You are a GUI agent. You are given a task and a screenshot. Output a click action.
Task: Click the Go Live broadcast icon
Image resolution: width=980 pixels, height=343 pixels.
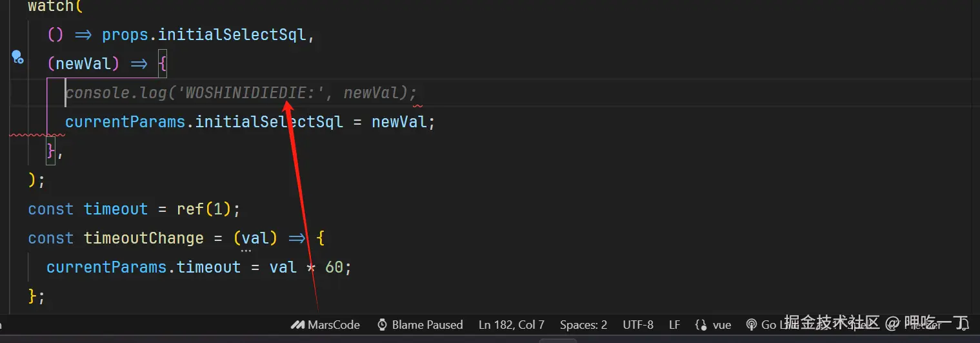tap(751, 324)
